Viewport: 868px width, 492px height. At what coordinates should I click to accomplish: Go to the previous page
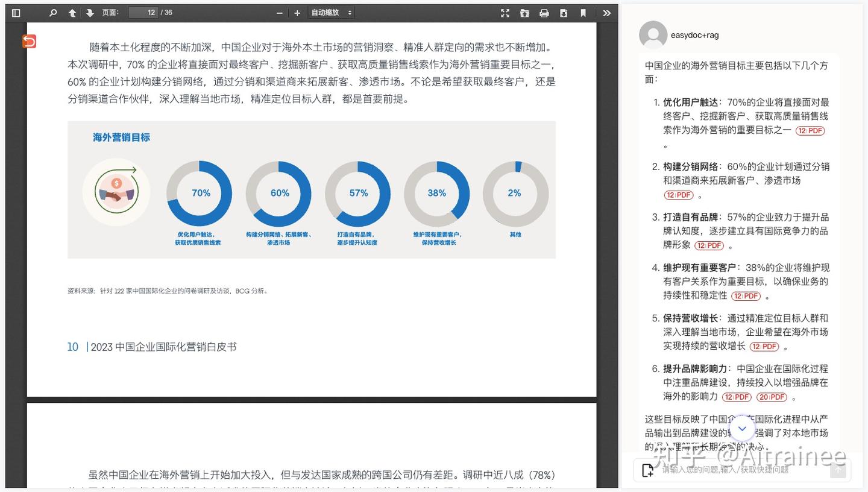pyautogui.click(x=72, y=12)
